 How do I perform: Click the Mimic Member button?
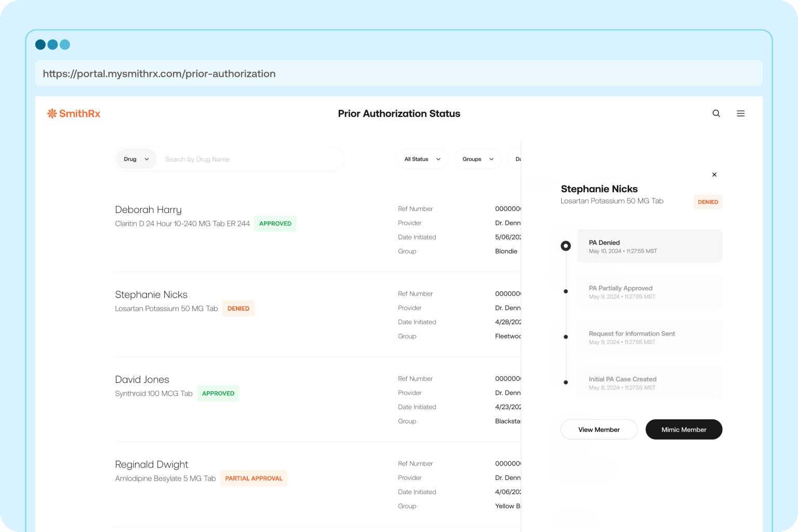[x=684, y=430]
